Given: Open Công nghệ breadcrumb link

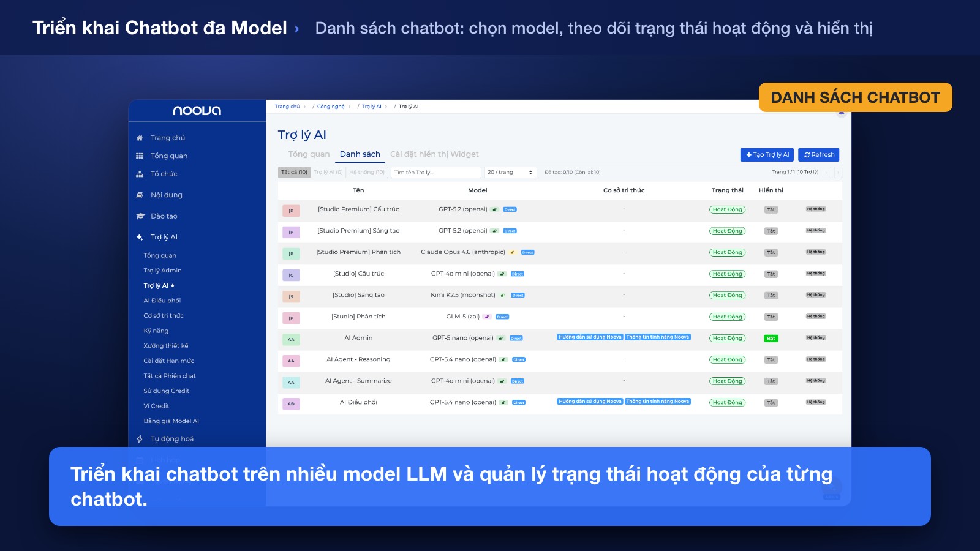Looking at the screenshot, I should click(x=331, y=107).
